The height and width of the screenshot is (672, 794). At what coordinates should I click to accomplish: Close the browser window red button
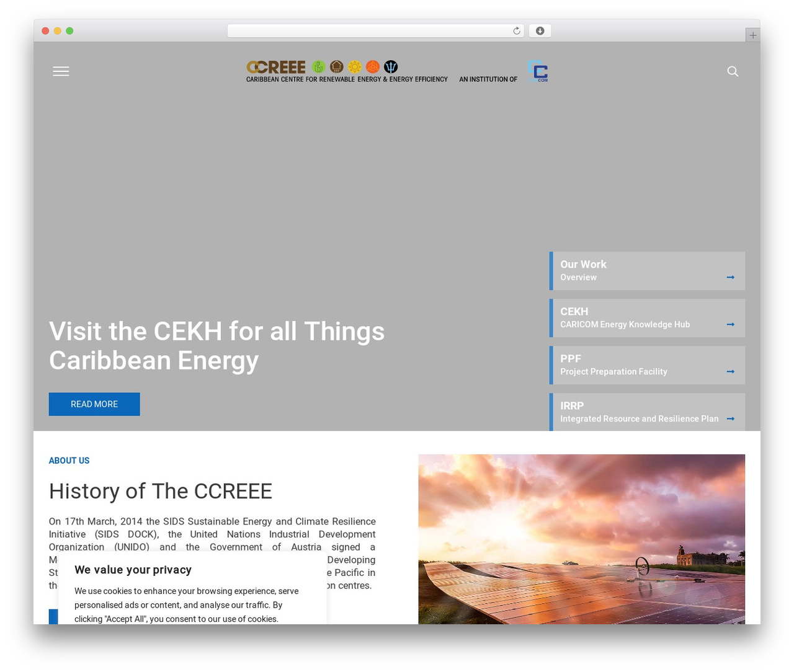[x=45, y=31]
